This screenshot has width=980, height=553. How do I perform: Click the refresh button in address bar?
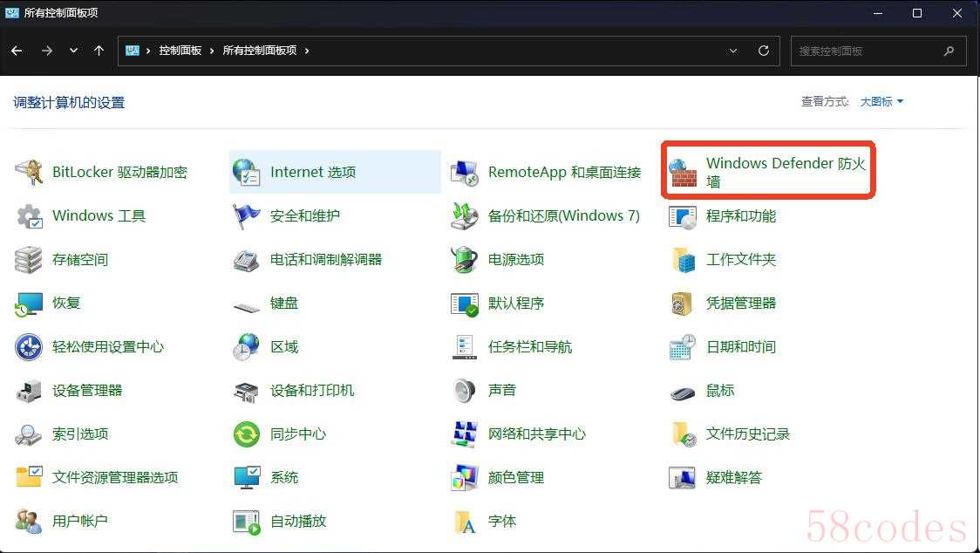pyautogui.click(x=764, y=51)
